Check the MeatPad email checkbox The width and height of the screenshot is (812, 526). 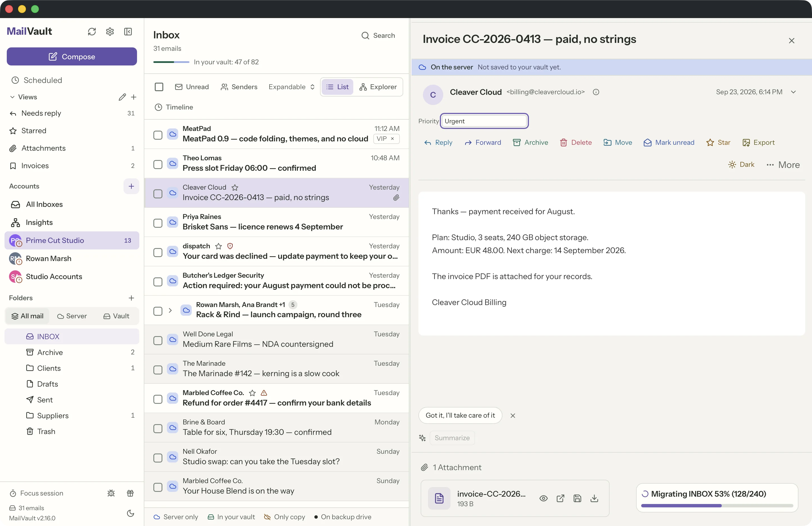158,135
